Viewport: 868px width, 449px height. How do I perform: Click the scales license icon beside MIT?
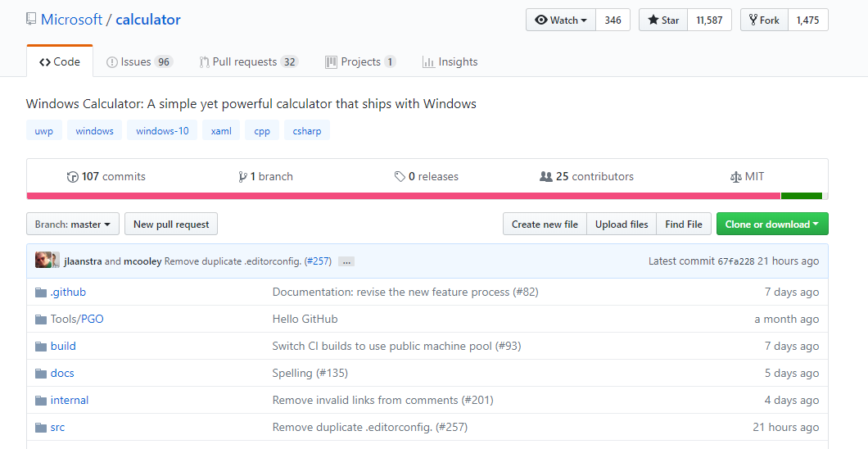tap(735, 177)
